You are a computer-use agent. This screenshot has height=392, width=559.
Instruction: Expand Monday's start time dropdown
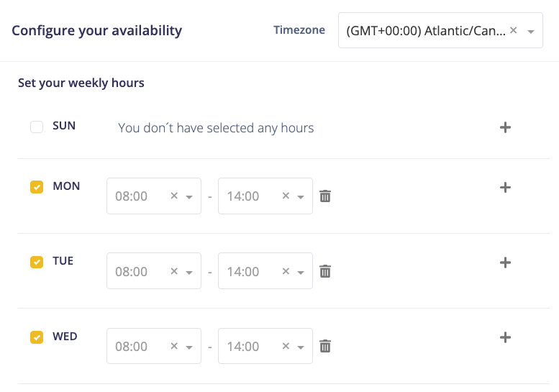coord(189,197)
